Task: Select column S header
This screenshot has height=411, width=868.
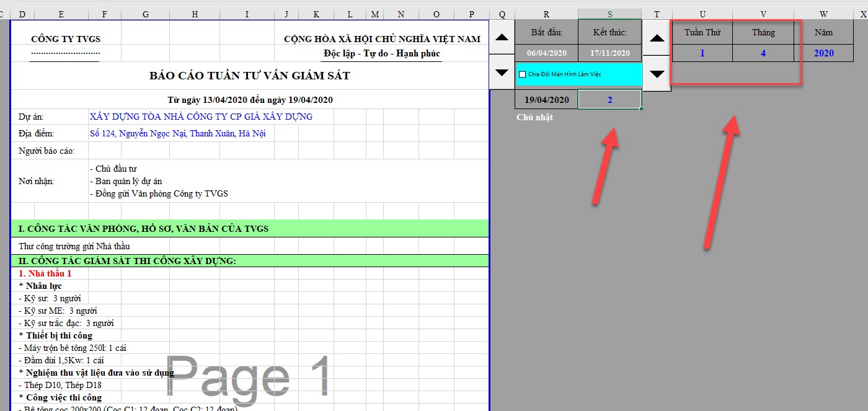Action: pyautogui.click(x=609, y=14)
